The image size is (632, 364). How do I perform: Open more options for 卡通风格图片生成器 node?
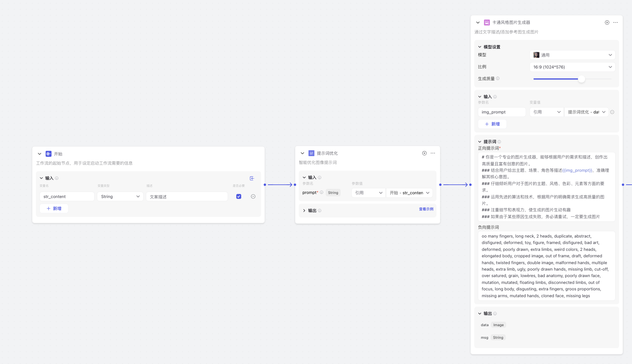(616, 22)
